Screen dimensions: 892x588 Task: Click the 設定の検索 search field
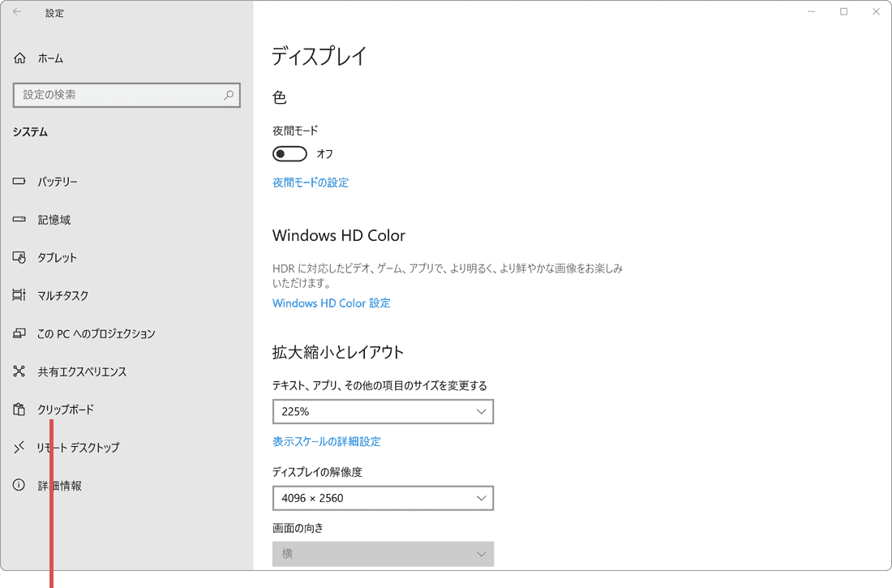coord(127,95)
